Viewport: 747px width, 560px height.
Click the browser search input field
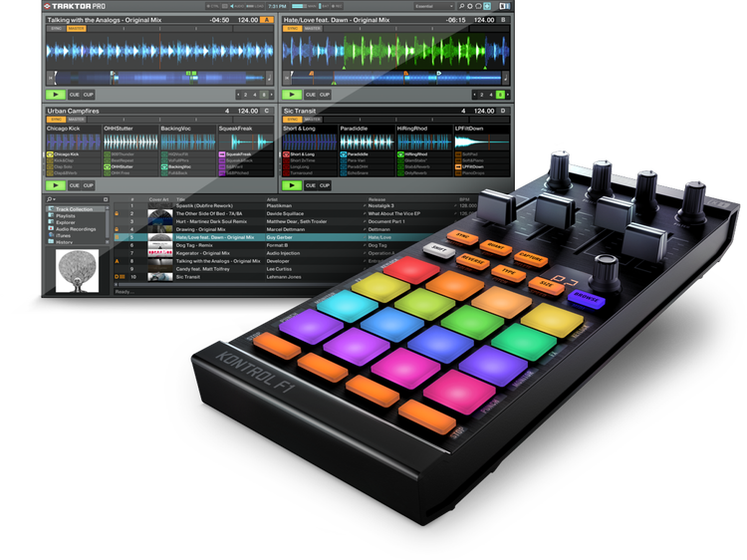[x=79, y=199]
